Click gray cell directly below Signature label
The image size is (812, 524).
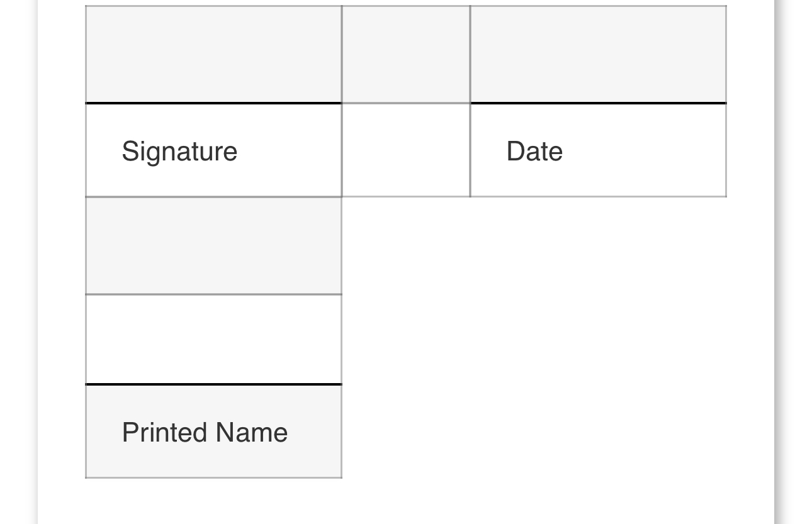pos(213,246)
